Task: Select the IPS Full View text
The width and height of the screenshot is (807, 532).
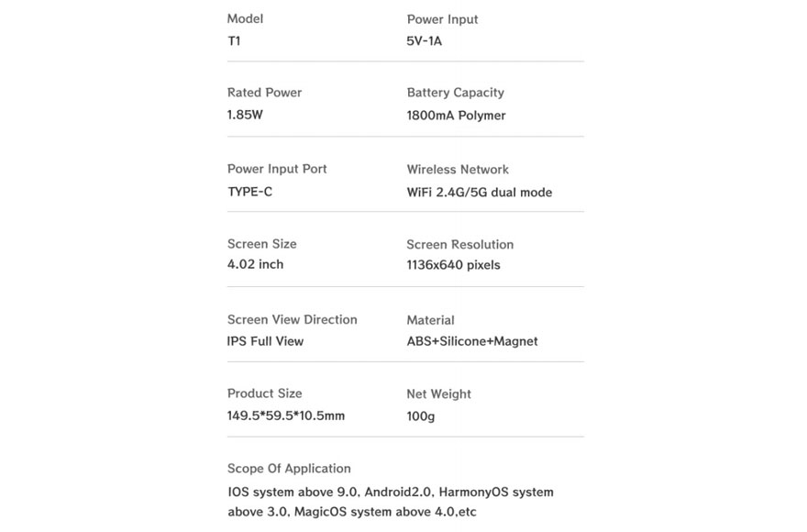Action: [x=265, y=341]
